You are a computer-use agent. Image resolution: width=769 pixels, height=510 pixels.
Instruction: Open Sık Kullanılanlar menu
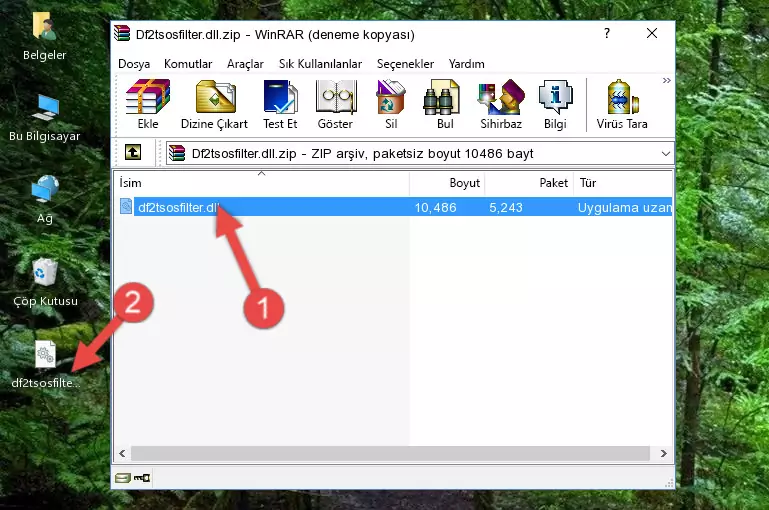(x=320, y=64)
